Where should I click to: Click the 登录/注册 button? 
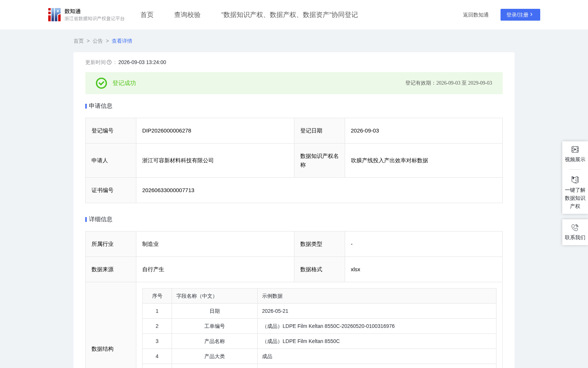520,15
